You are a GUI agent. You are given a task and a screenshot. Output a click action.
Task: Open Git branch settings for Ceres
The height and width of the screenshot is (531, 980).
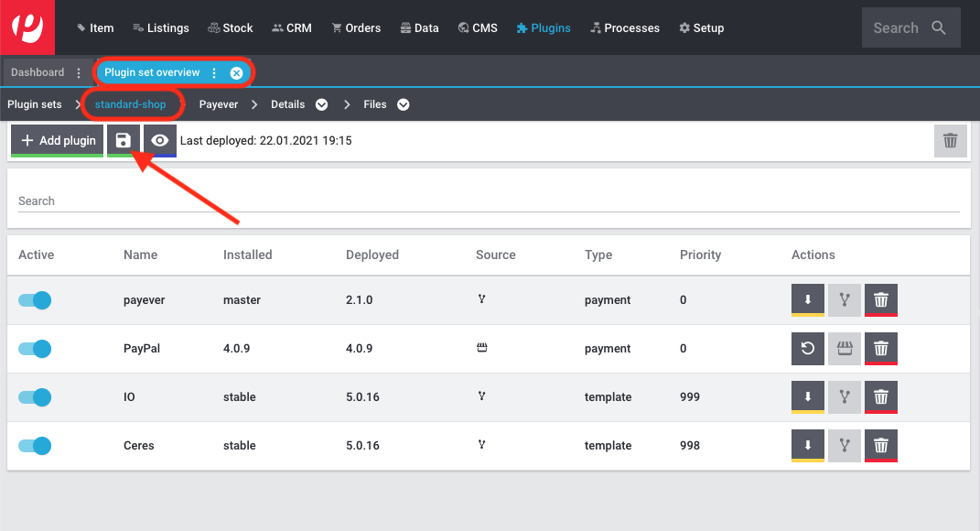pyautogui.click(x=845, y=445)
